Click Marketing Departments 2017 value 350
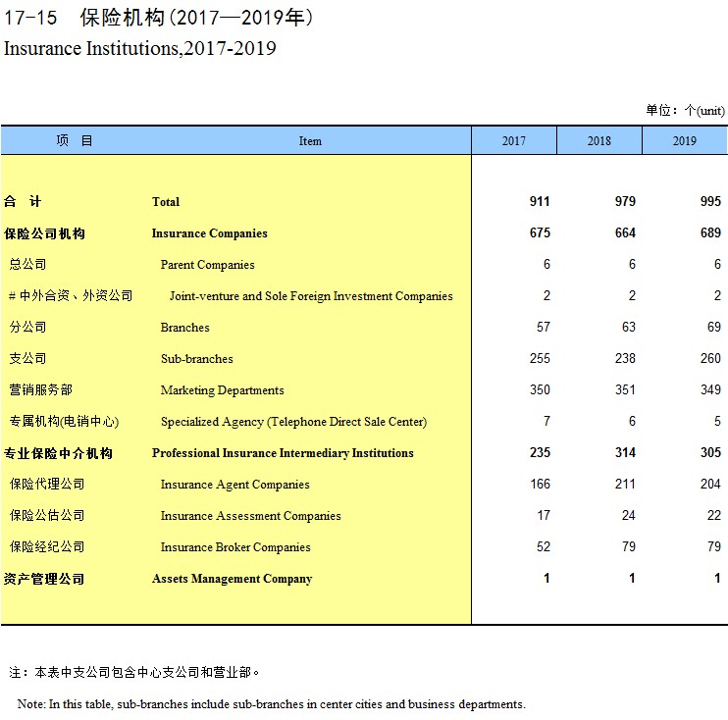Image resolution: width=728 pixels, height=720 pixels. (539, 390)
